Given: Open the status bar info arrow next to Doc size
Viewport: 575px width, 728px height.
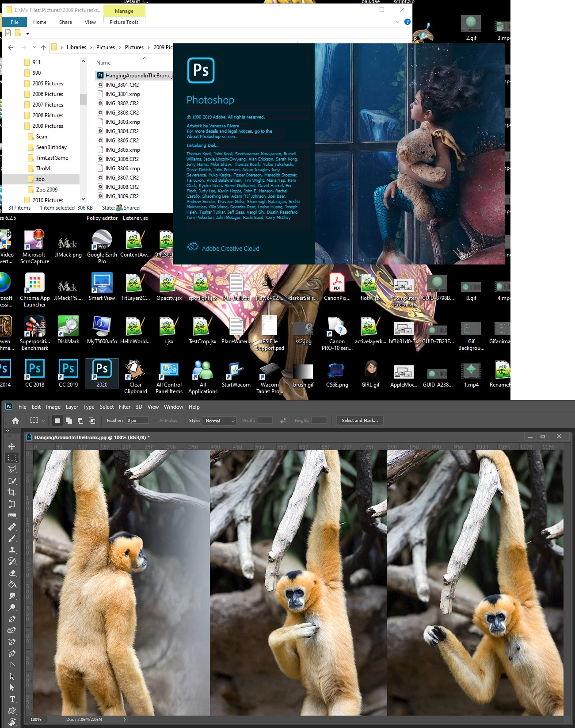Looking at the screenshot, I should click(x=125, y=720).
